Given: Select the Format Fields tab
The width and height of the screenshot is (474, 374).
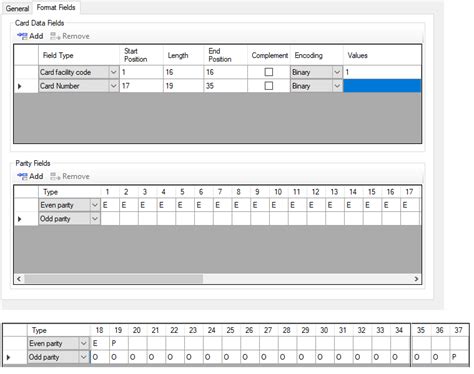Looking at the screenshot, I should coord(56,7).
